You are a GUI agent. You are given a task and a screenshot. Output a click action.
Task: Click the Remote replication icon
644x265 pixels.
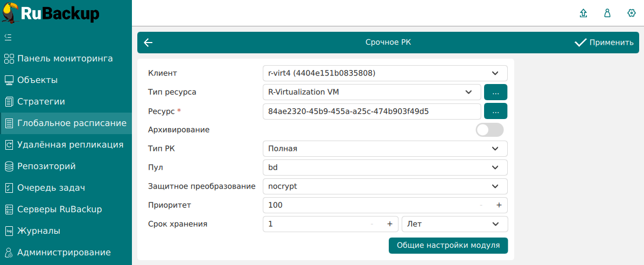coord(9,145)
